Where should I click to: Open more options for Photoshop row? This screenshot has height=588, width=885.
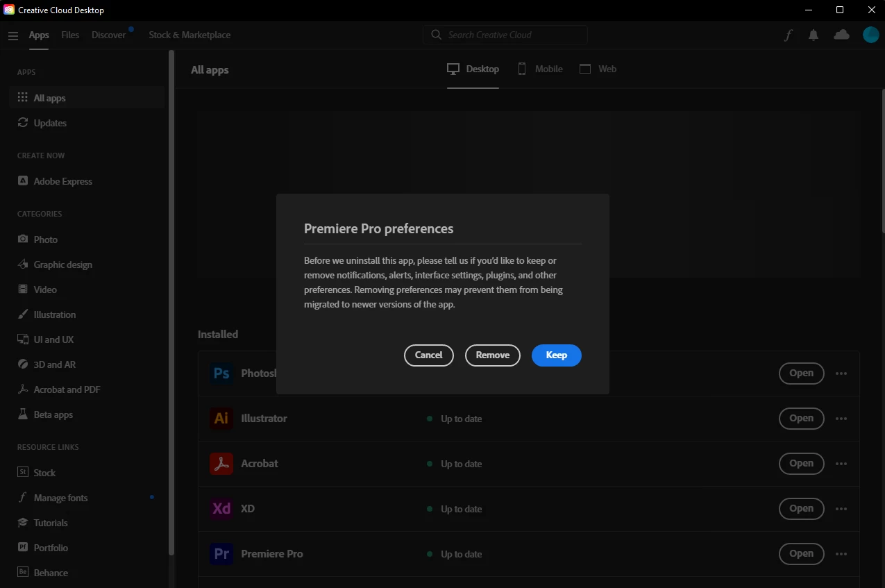841,373
